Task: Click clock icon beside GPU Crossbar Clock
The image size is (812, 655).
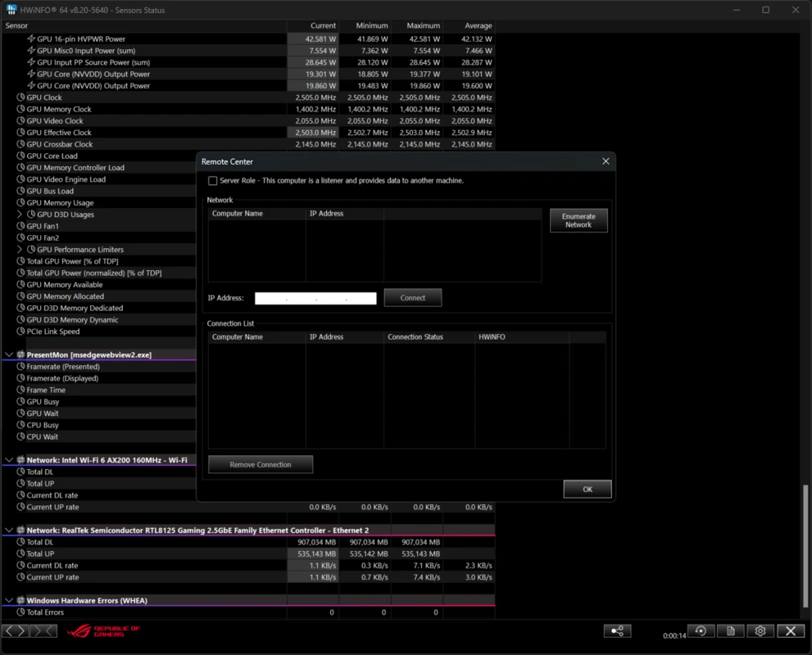Action: tap(20, 144)
